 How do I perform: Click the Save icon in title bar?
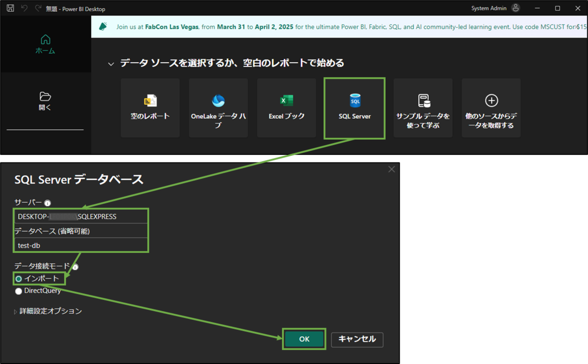click(10, 9)
